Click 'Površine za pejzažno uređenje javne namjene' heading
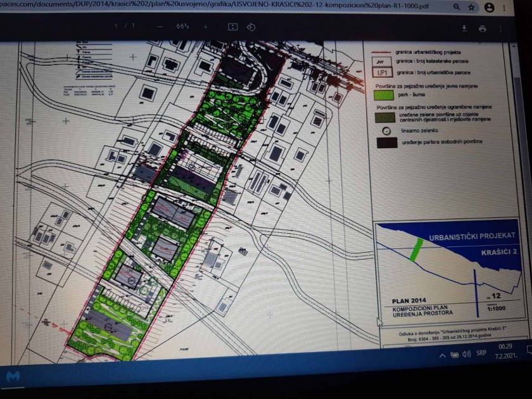 point(426,87)
